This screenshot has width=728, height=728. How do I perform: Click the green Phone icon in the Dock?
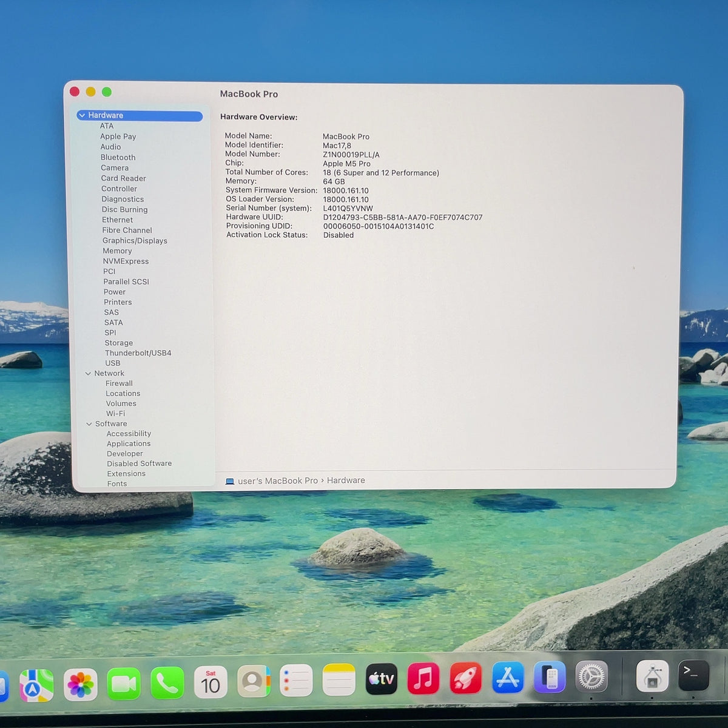(x=167, y=684)
